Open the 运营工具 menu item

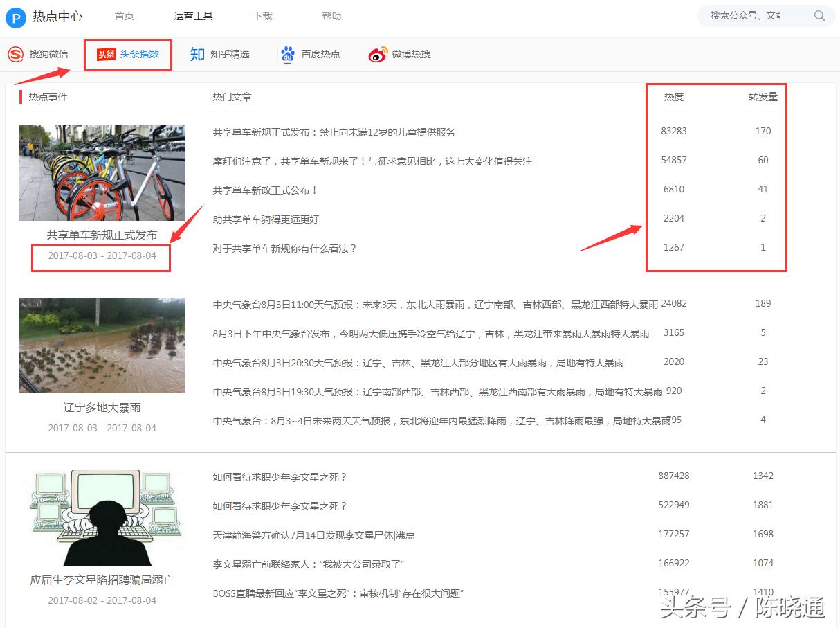point(194,16)
